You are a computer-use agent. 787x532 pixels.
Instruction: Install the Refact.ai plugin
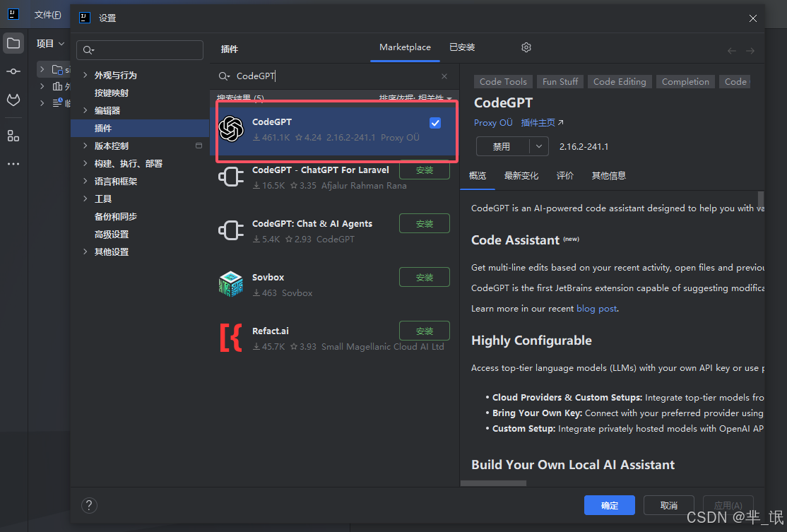[425, 331]
